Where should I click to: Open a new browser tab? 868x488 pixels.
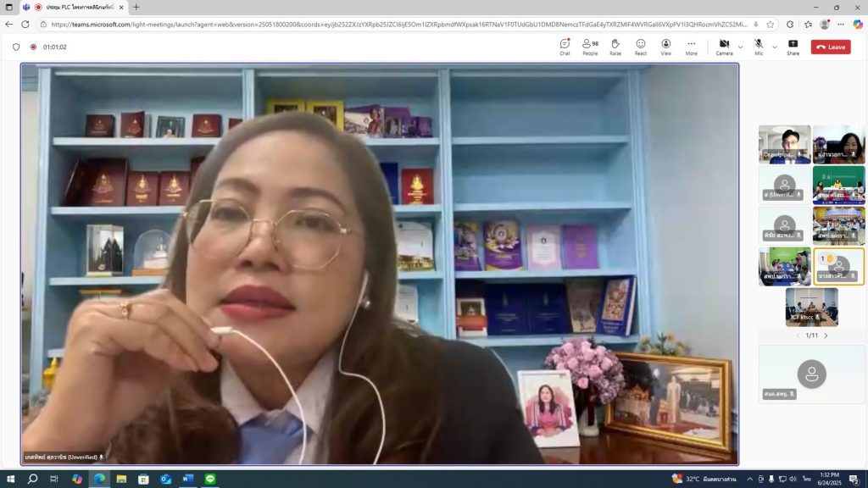(x=136, y=7)
